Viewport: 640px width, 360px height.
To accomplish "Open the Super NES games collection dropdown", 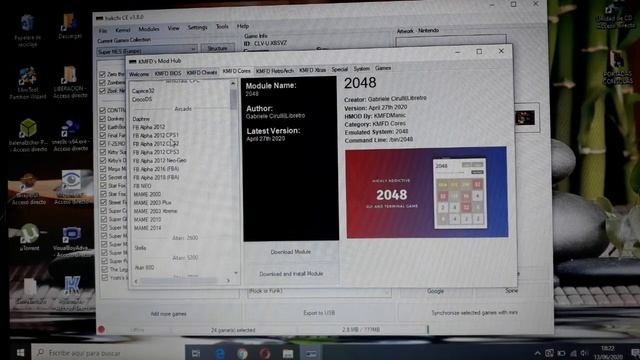I will (147, 51).
